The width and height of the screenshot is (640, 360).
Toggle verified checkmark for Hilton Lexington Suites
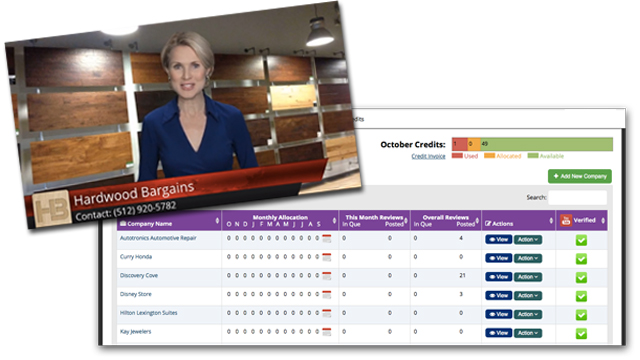click(581, 315)
